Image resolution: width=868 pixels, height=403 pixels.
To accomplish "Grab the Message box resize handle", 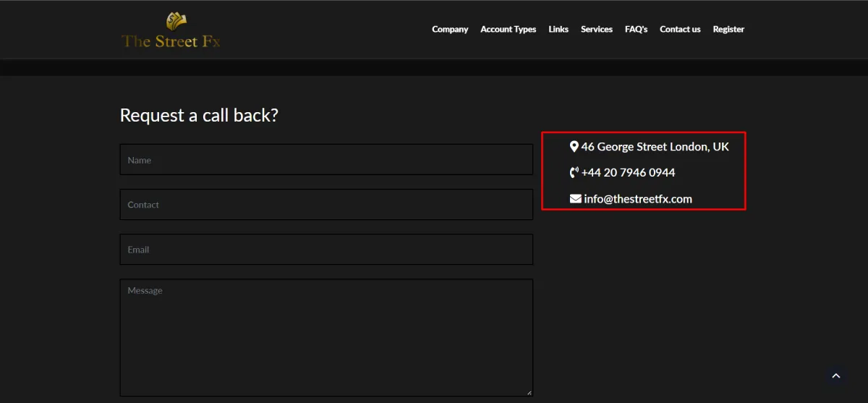I will point(529,391).
